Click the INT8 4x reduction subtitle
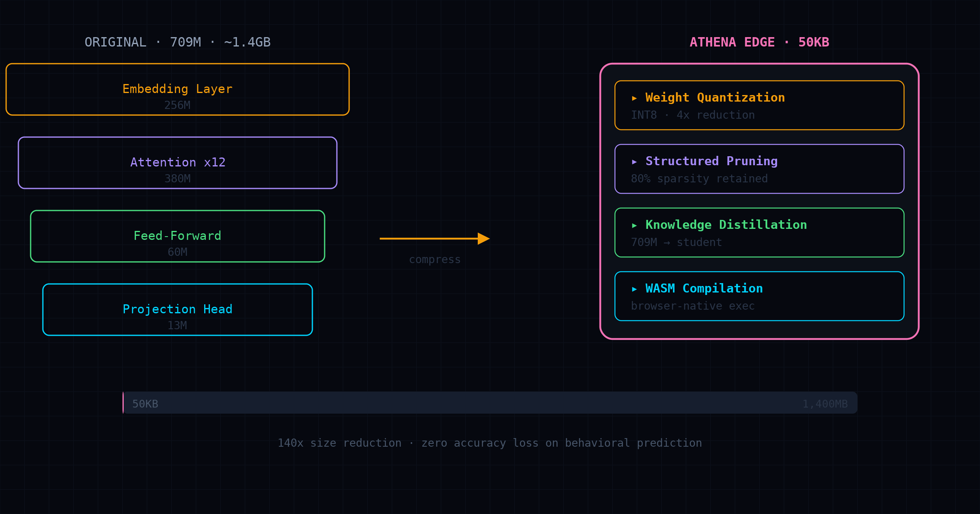This screenshot has width=980, height=514. point(693,115)
